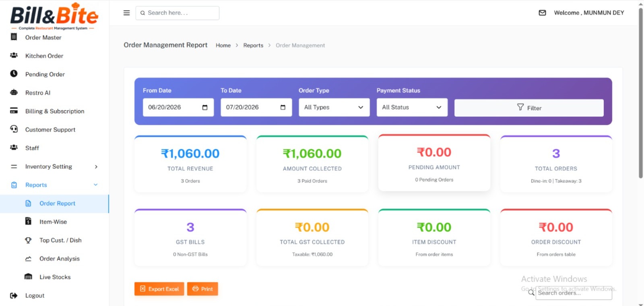The width and height of the screenshot is (644, 306).
Task: Click the Live Stocks warehouse icon
Action: (x=28, y=277)
